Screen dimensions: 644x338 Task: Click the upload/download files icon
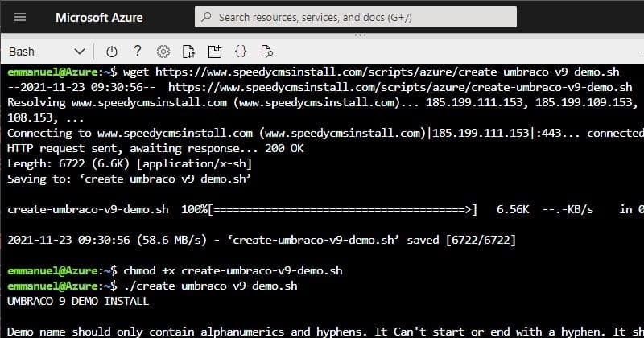[188, 52]
